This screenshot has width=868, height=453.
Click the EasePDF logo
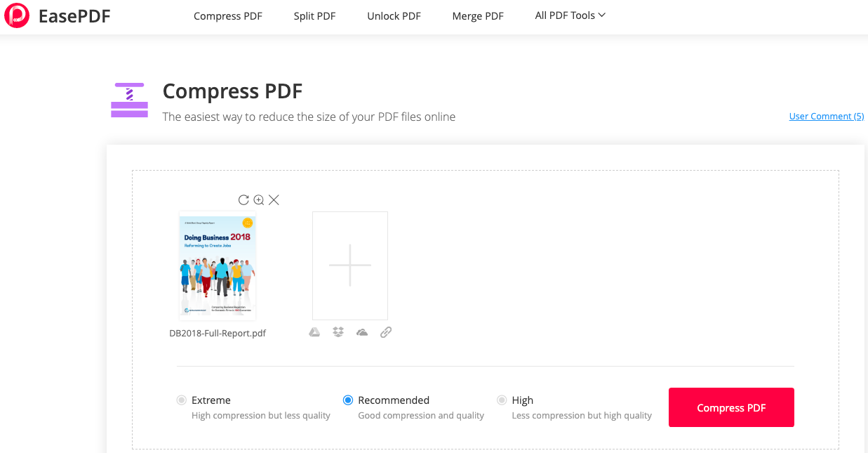56,15
